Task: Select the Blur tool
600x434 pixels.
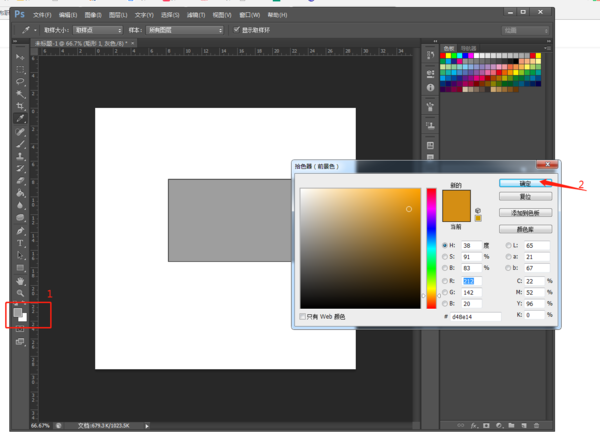Action: (x=20, y=205)
